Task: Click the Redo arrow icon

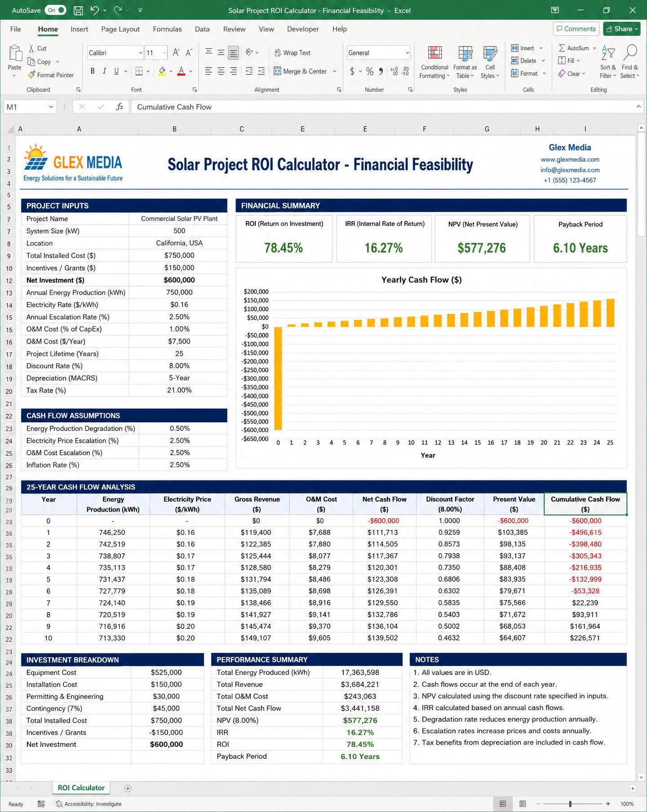Action: tap(118, 10)
